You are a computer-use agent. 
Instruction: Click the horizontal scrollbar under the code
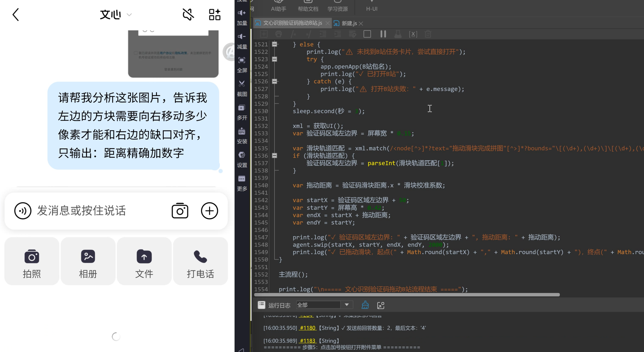(x=407, y=295)
